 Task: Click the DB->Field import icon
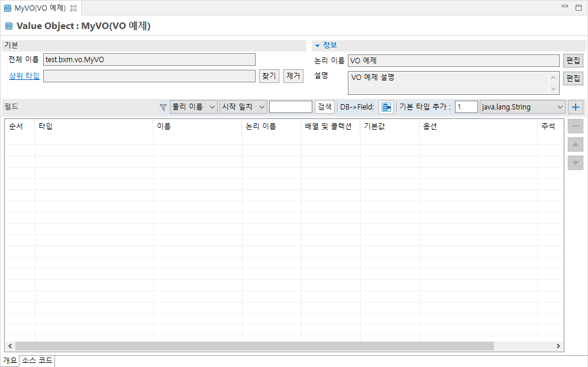point(386,107)
